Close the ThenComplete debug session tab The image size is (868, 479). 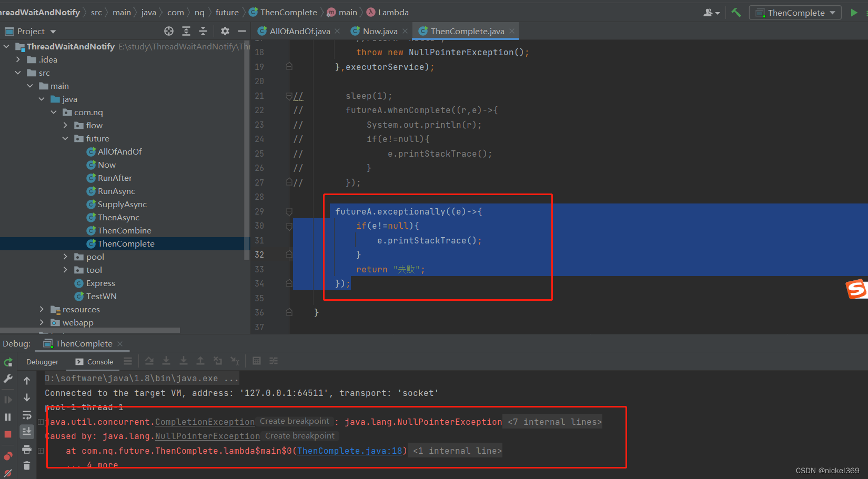[120, 344]
